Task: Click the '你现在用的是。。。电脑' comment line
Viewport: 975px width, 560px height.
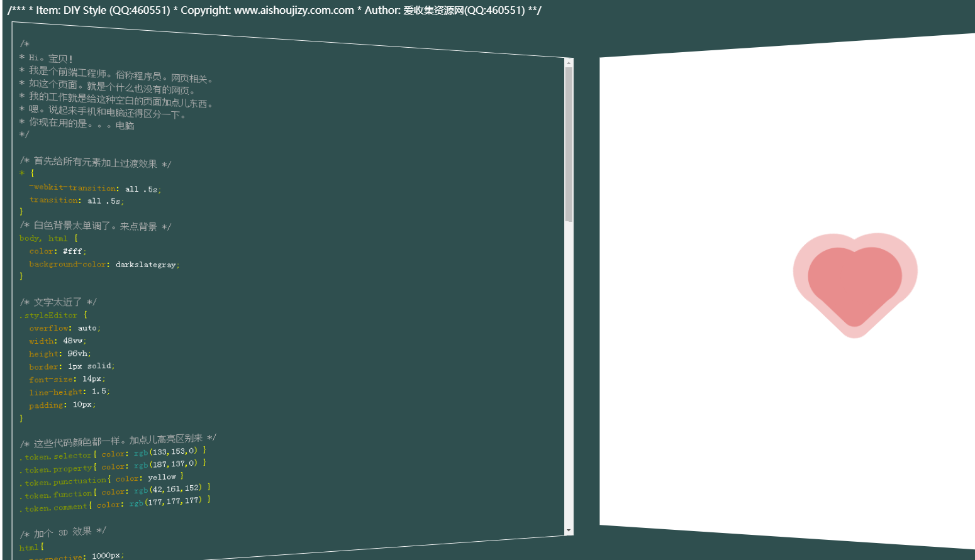Action: pos(77,124)
